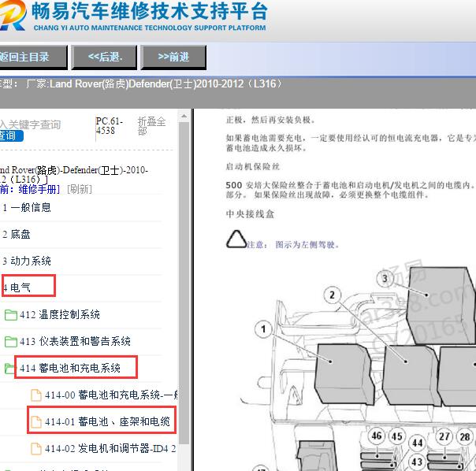
Task: Open 414-00 蓄电池和充电系统 entry text
Action: tap(111, 395)
